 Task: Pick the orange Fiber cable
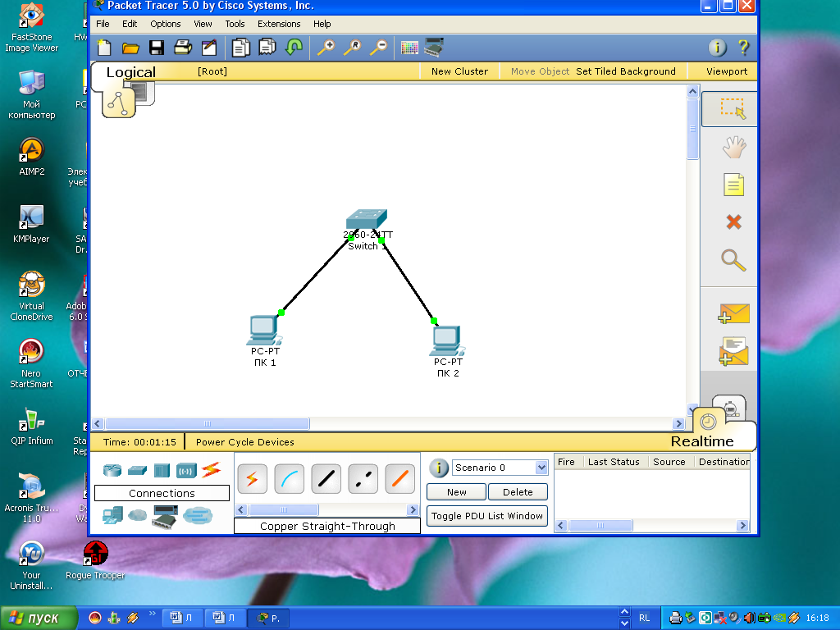click(x=400, y=478)
